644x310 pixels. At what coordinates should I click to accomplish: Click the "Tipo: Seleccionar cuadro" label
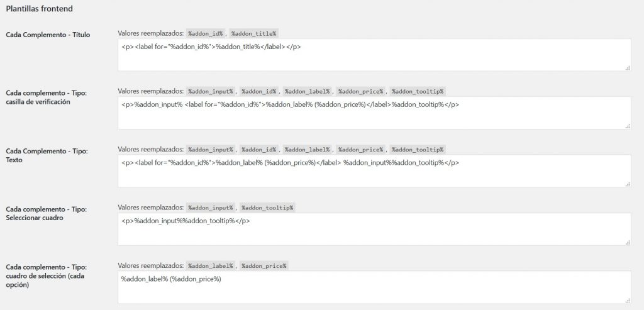[x=45, y=213]
